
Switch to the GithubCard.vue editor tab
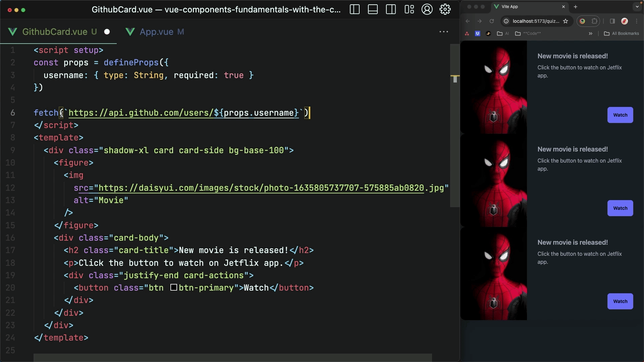pyautogui.click(x=59, y=32)
